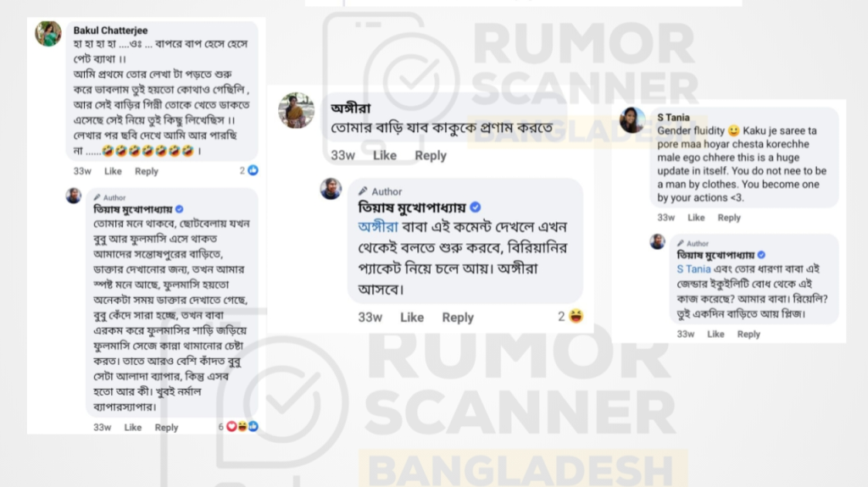The height and width of the screenshot is (487, 868).
Task: Reply to অঙ্গীরা's comment
Action: tap(431, 156)
